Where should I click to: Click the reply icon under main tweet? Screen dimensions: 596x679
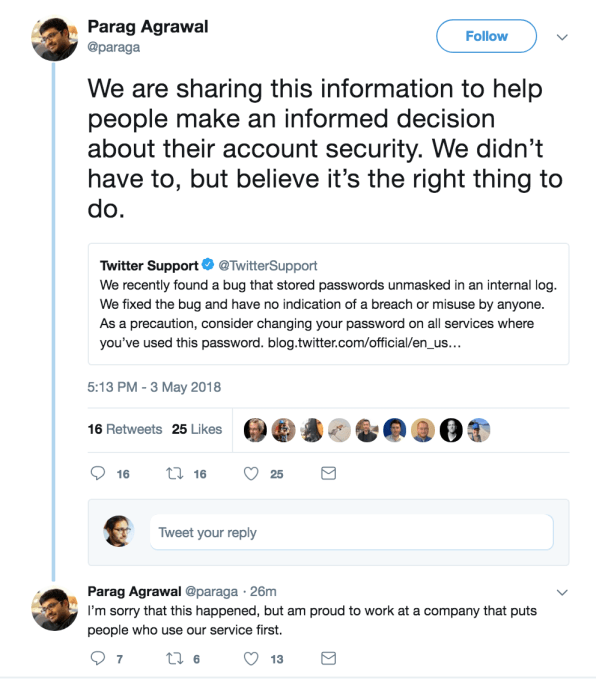point(98,473)
